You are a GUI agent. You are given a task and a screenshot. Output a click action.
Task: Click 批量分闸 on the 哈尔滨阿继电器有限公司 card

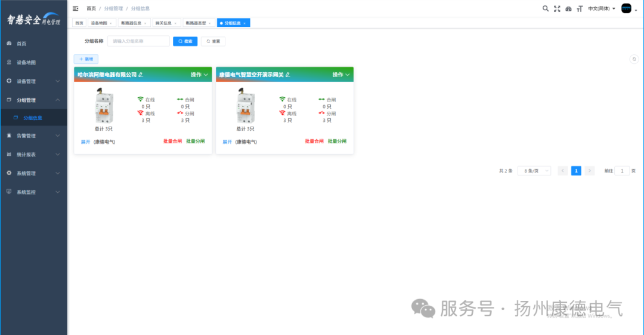(x=196, y=141)
